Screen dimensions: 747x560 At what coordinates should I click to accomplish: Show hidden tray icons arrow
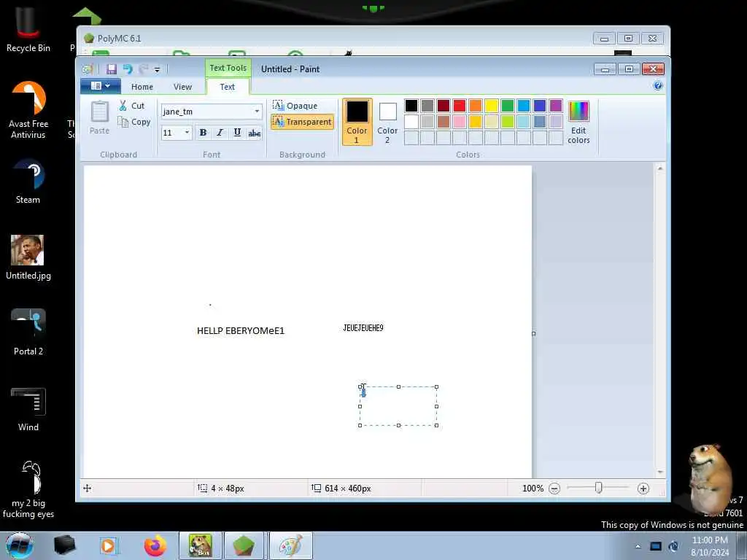(638, 546)
